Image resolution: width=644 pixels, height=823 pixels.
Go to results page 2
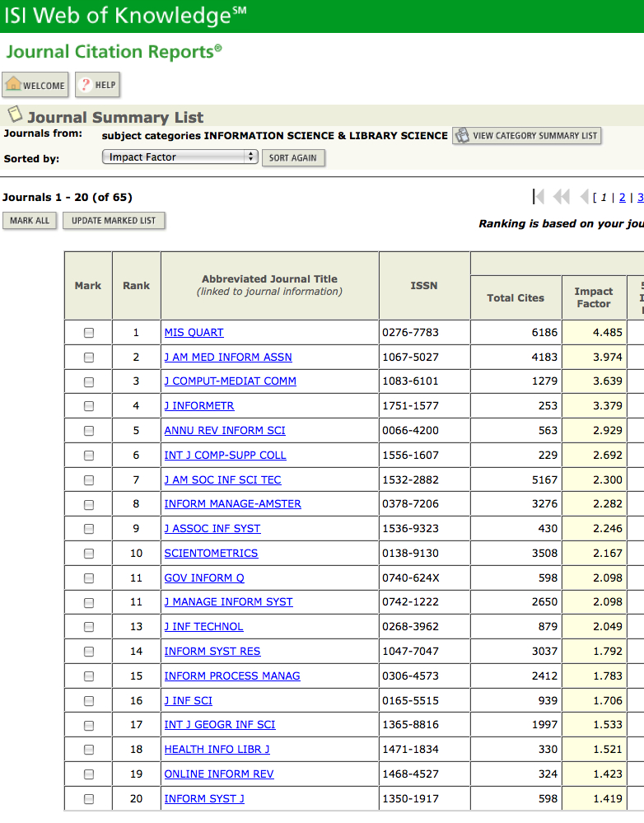tap(623, 198)
